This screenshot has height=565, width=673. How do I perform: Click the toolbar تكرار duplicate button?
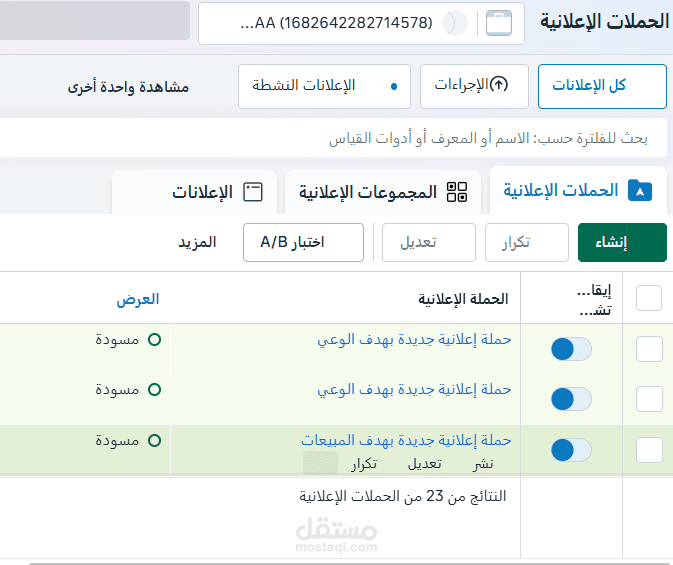[527, 242]
